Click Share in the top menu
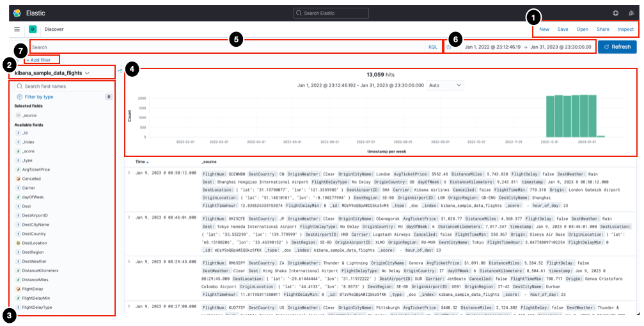Image resolution: width=644 pixels, height=326 pixels. coord(603,29)
